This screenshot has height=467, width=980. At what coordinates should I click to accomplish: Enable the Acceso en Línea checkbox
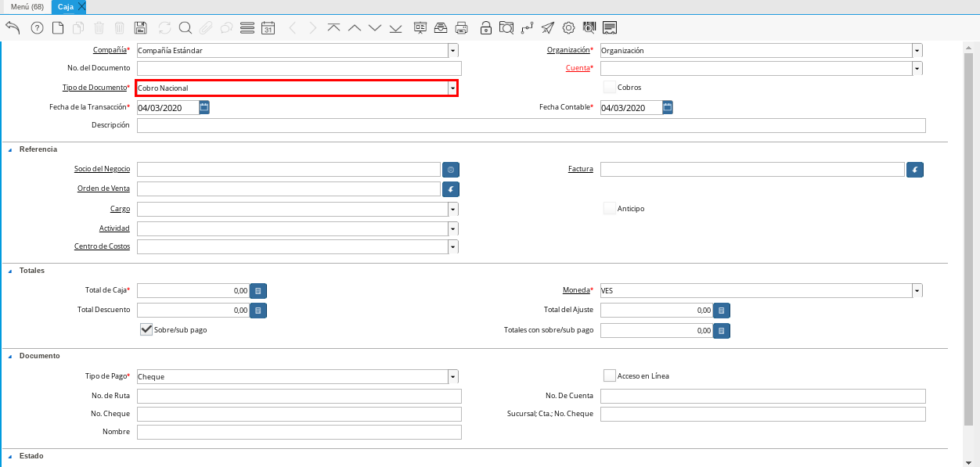610,375
